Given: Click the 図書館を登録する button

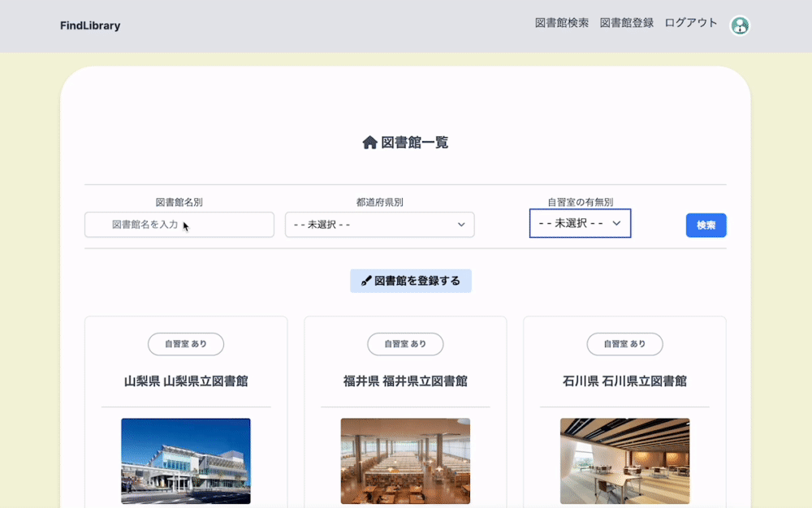Looking at the screenshot, I should click(x=411, y=281).
